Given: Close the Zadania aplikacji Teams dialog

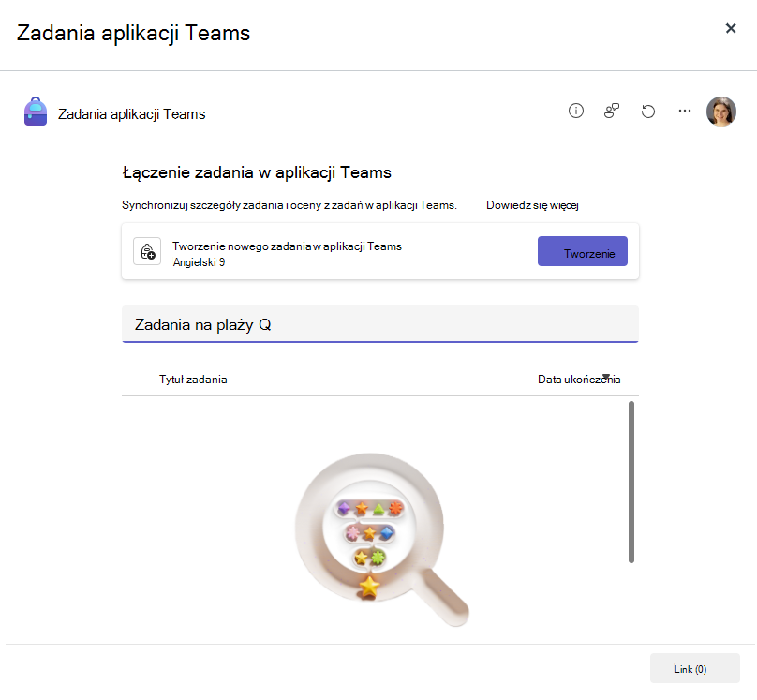Looking at the screenshot, I should [731, 28].
